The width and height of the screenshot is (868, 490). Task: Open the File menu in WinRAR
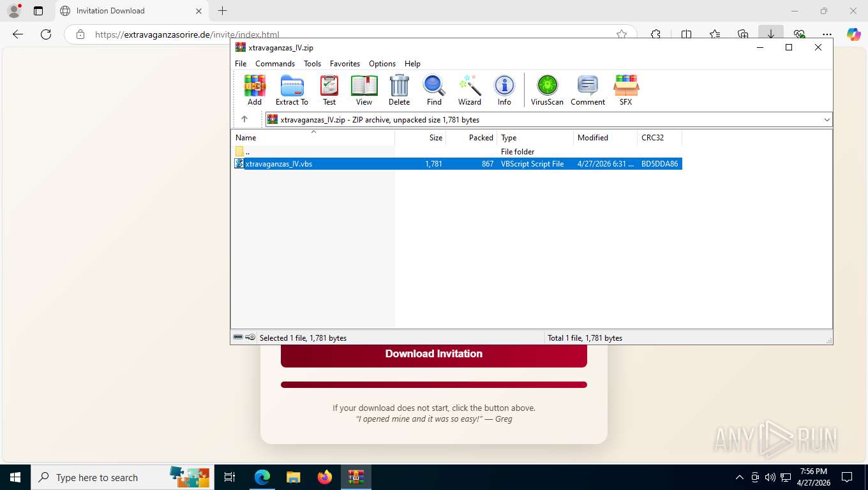tap(241, 64)
